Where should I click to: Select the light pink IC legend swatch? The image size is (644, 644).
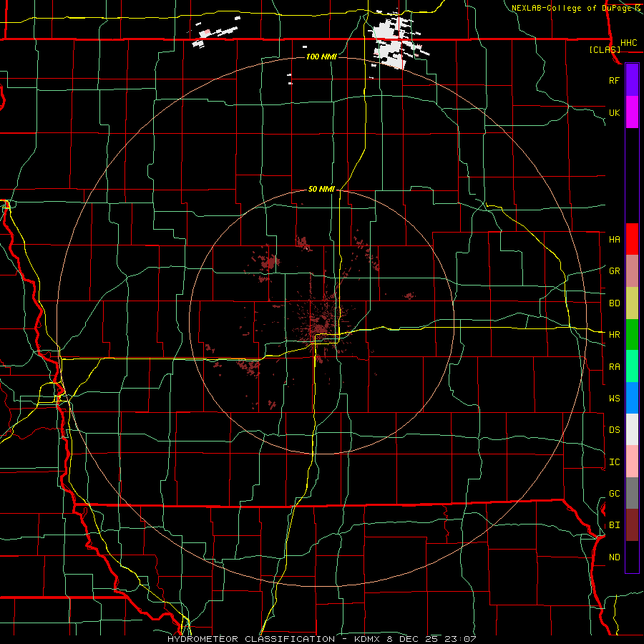(632, 462)
